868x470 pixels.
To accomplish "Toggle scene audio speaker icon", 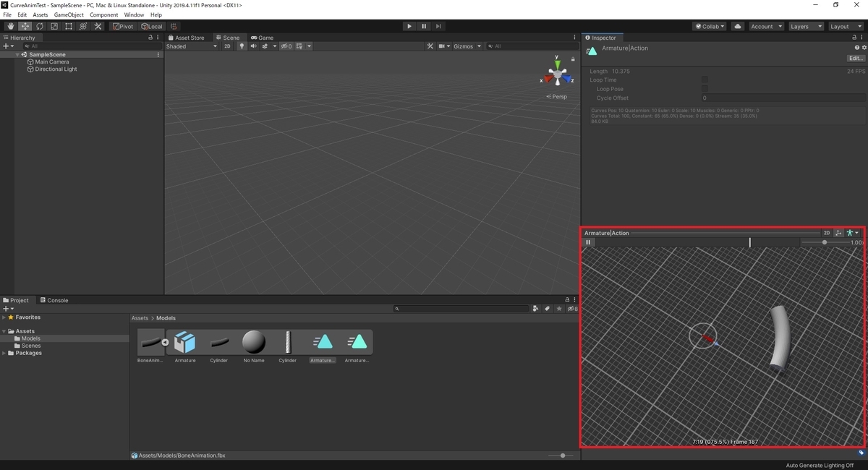I will tap(253, 46).
